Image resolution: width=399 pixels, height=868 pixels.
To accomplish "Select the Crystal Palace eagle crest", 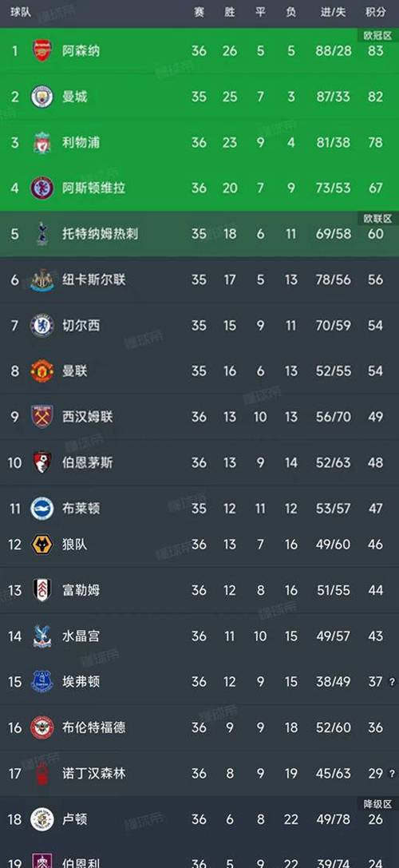I will (x=42, y=636).
